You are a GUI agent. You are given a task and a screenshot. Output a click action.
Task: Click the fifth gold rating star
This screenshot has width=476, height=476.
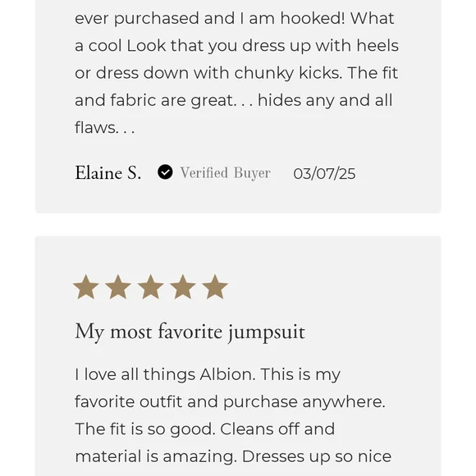point(215,287)
